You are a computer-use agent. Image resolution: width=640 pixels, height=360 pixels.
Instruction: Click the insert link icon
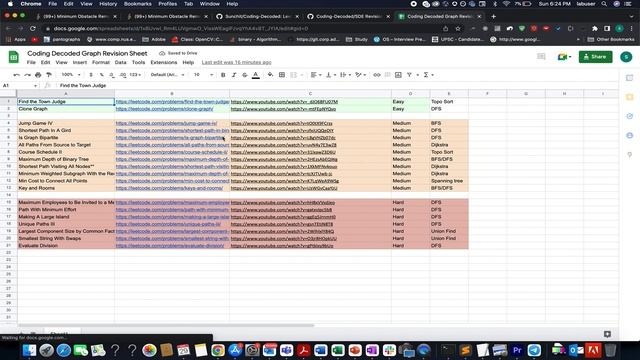coord(377,75)
